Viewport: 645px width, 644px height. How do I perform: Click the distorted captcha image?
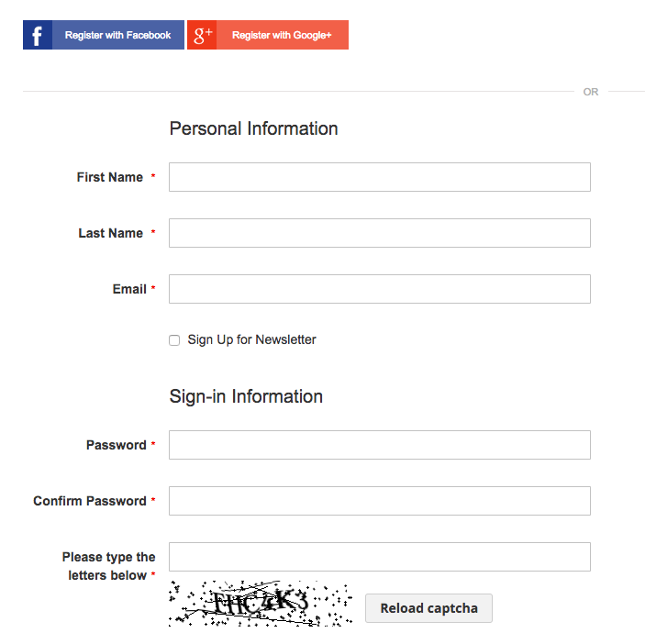coord(261,604)
